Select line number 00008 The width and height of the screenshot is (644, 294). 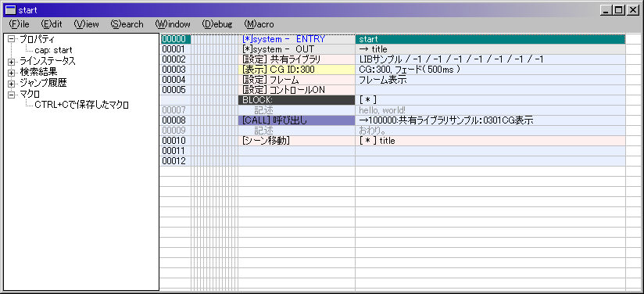[175, 120]
